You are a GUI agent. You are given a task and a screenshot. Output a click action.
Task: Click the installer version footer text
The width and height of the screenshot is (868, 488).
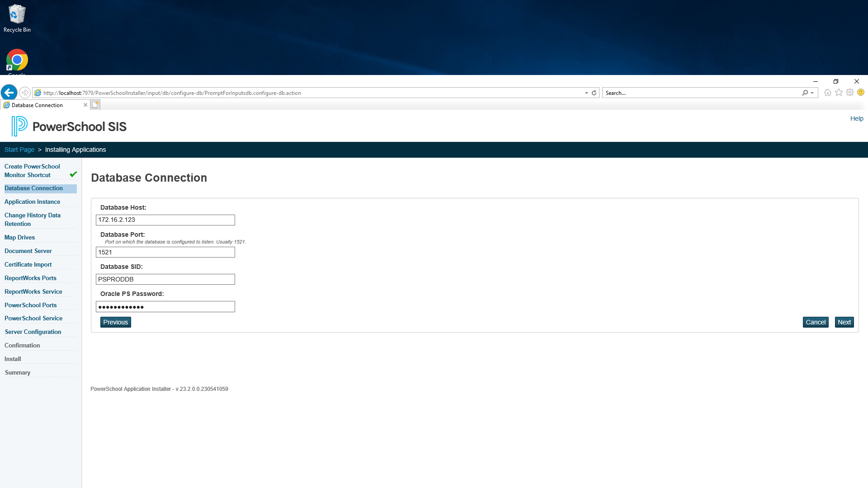(x=159, y=389)
